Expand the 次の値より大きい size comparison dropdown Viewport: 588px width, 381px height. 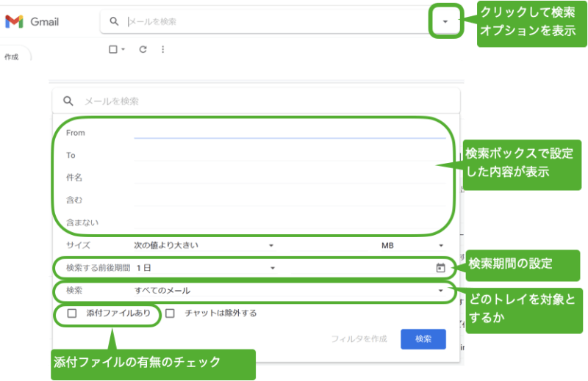click(x=203, y=245)
